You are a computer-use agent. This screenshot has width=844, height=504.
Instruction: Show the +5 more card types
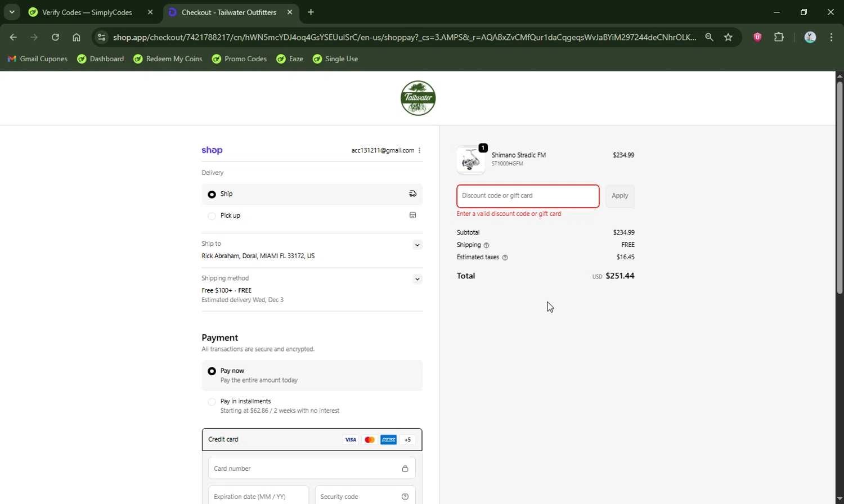point(408,440)
